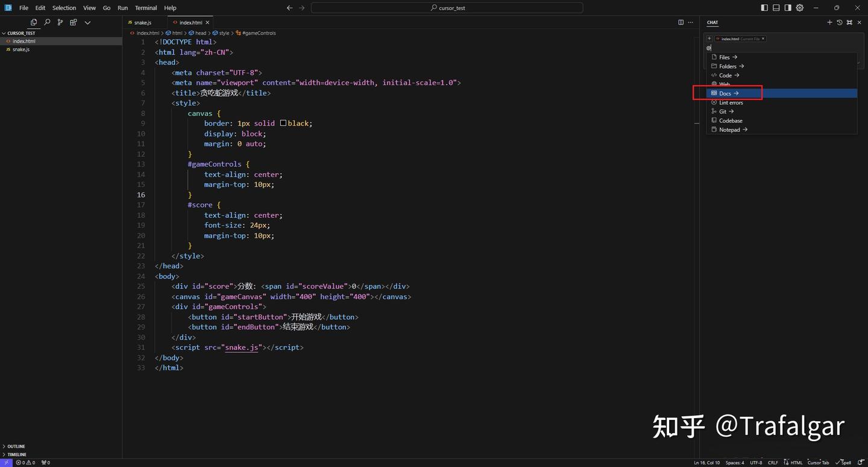Viewport: 868px width, 467px height.
Task: Open the Terminal menu
Action: [146, 8]
